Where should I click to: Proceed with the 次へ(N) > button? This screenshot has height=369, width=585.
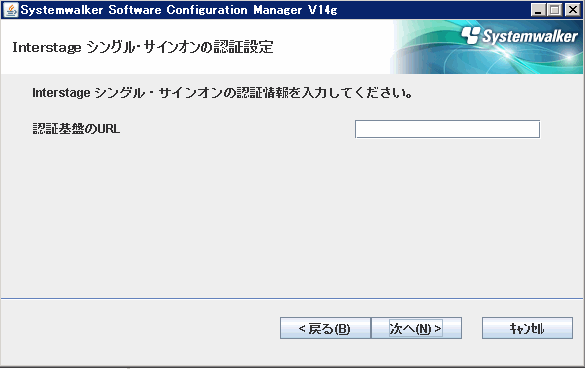[416, 328]
